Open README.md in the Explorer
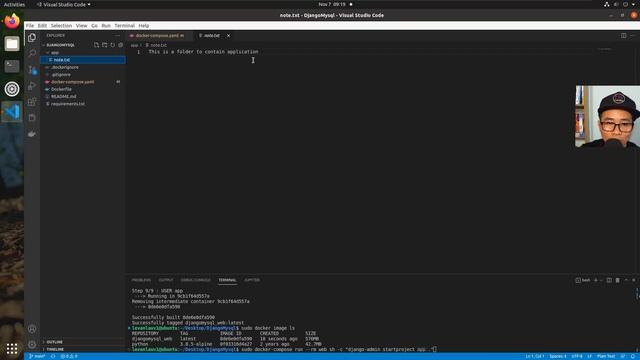 (x=83, y=96)
